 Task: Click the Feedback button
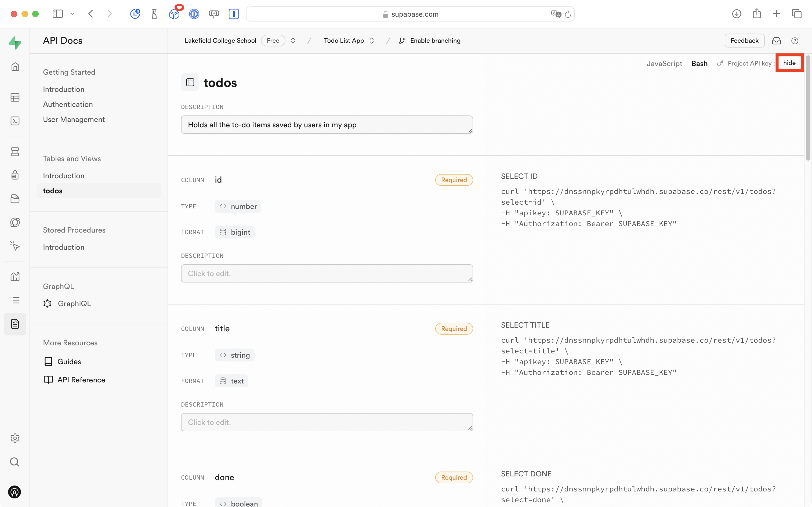744,41
